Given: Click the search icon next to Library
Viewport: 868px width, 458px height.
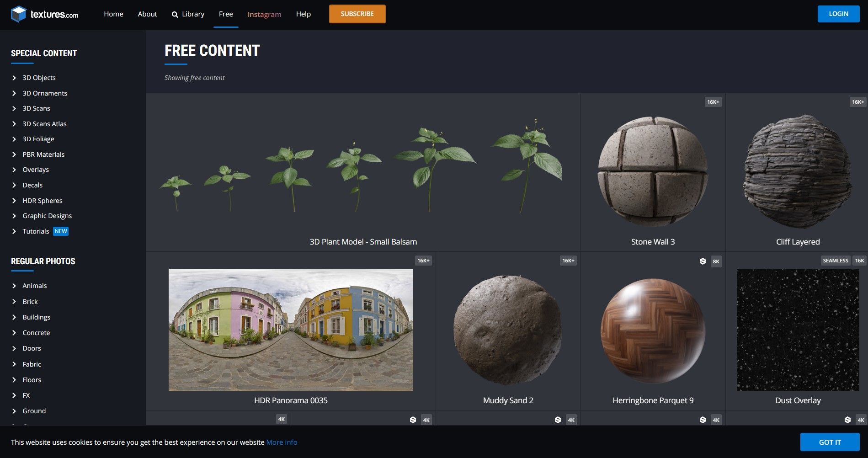Looking at the screenshot, I should point(175,14).
